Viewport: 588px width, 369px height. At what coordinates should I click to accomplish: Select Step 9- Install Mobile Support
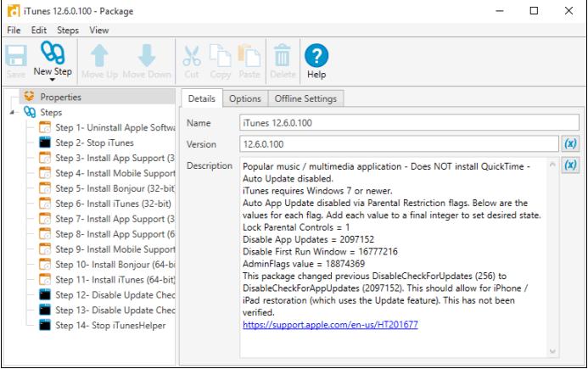(115, 249)
